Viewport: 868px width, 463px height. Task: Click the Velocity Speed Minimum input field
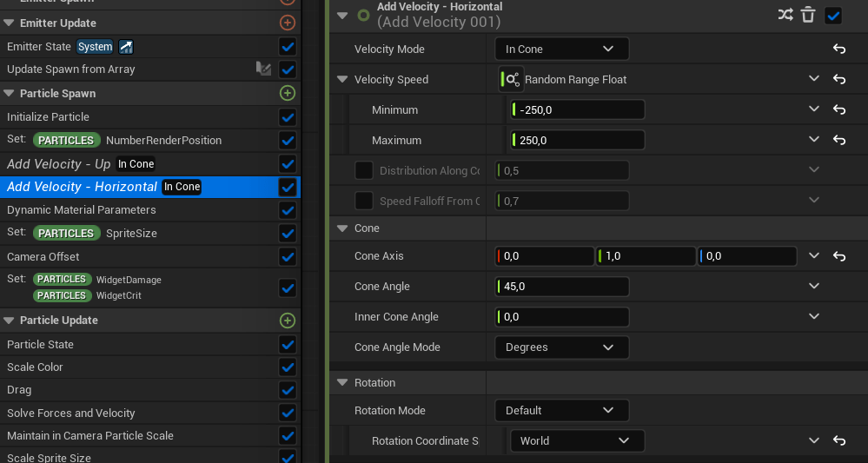click(x=578, y=110)
